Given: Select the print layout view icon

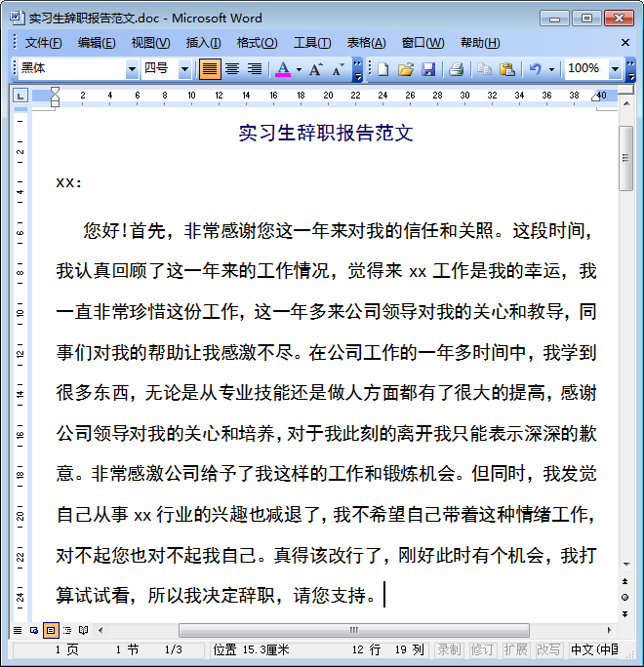Looking at the screenshot, I should 51,630.
